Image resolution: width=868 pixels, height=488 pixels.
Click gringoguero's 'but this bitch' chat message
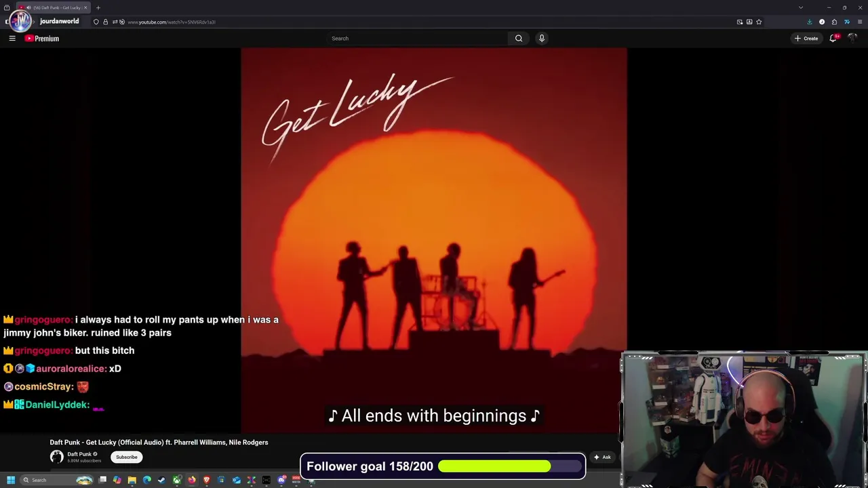[x=104, y=350]
